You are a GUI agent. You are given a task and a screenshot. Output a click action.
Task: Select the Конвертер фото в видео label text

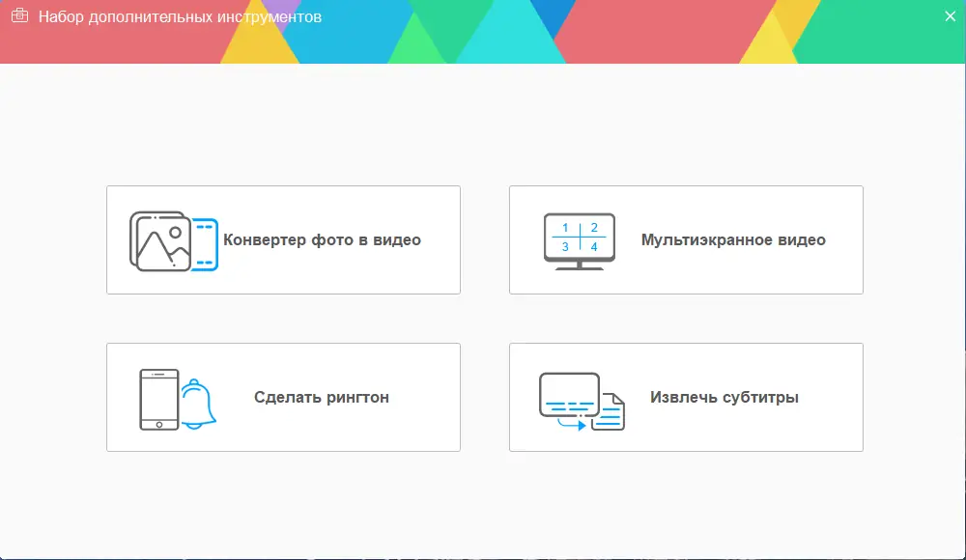[x=321, y=239]
